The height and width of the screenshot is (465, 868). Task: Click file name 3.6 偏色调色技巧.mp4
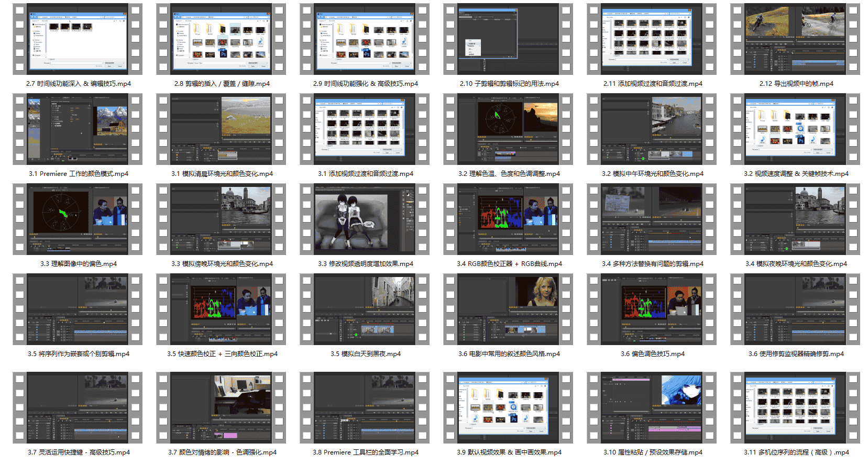tap(652, 354)
